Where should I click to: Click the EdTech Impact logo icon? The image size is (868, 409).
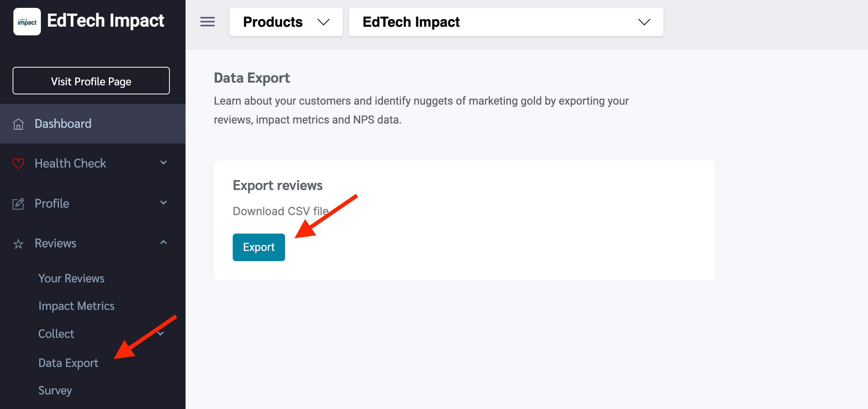tap(27, 22)
